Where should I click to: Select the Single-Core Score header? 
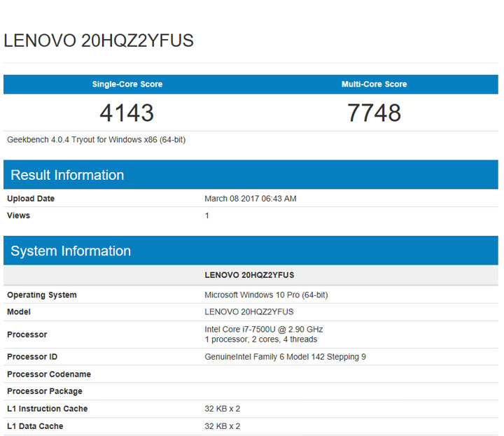(127, 84)
